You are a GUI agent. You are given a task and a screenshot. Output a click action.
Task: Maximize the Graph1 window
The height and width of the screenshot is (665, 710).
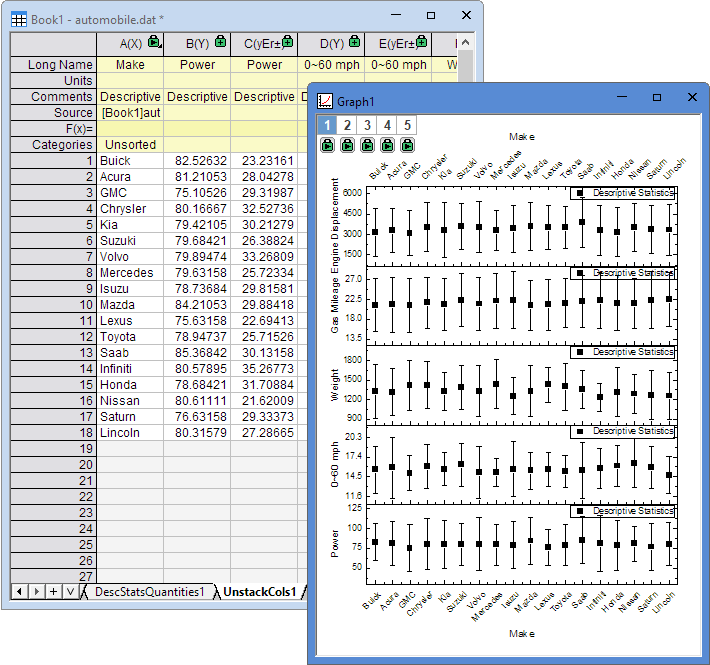point(657,97)
